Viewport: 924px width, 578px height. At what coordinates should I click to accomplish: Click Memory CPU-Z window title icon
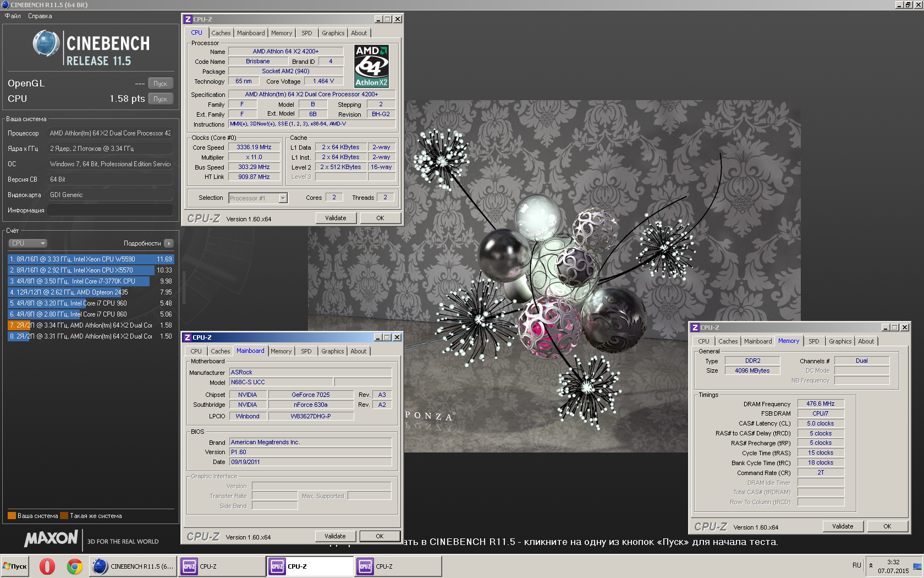tap(695, 328)
